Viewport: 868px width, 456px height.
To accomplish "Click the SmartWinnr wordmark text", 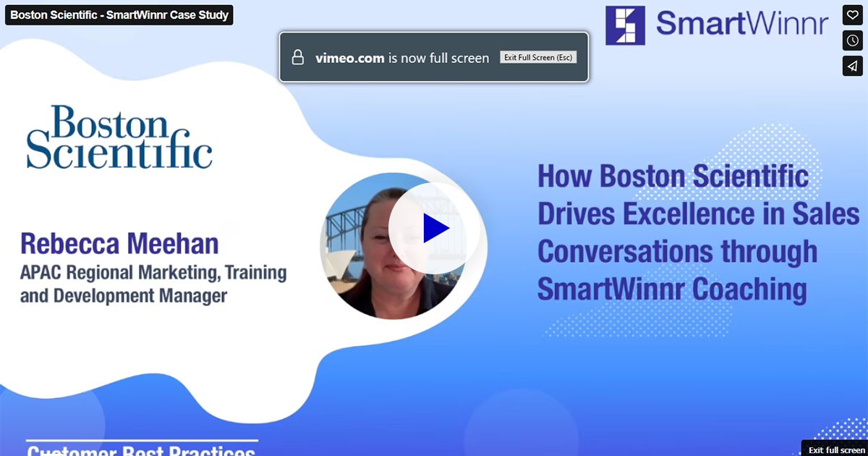I will 742,24.
